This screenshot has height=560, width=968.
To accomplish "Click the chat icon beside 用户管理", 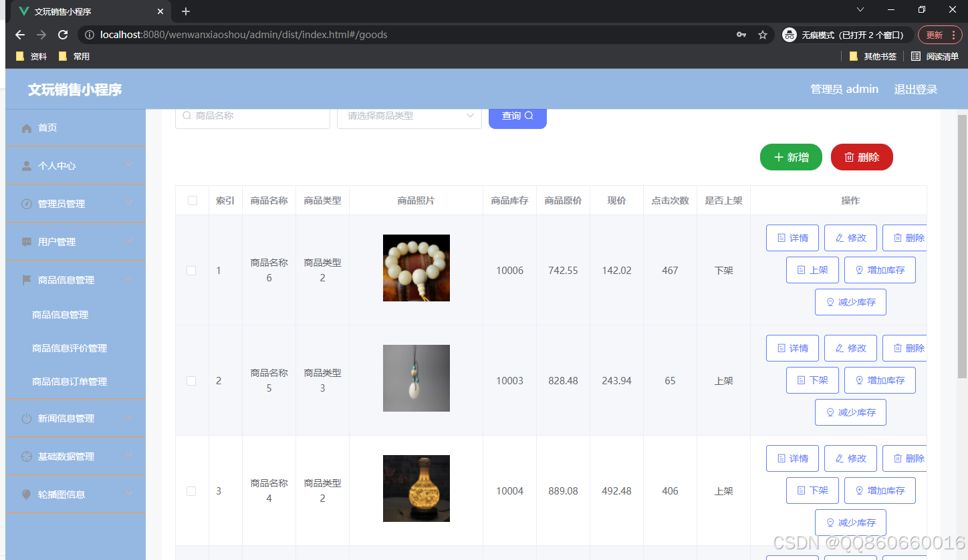I will (27, 242).
